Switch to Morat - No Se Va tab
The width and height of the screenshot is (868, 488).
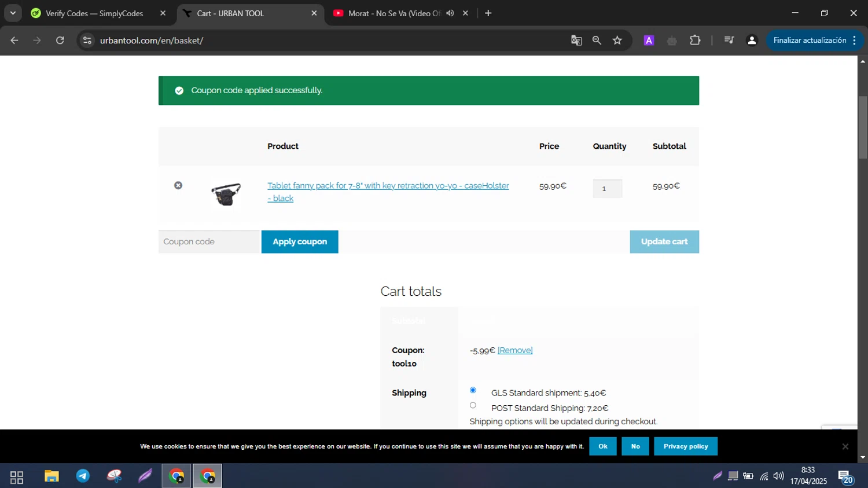[395, 13]
